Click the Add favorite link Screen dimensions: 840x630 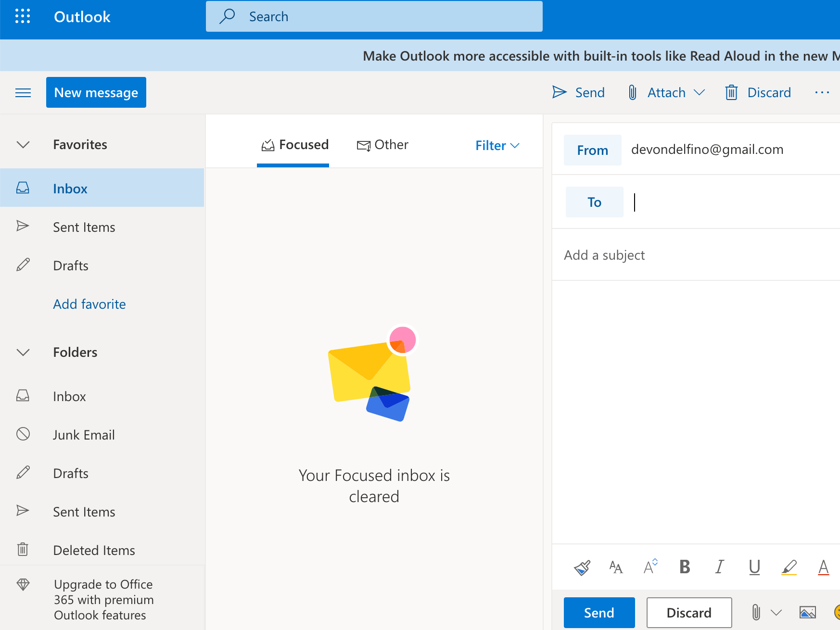pyautogui.click(x=89, y=304)
